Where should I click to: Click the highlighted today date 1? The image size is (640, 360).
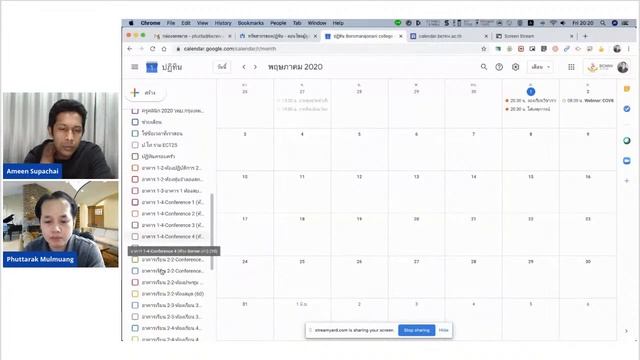pos(531,91)
